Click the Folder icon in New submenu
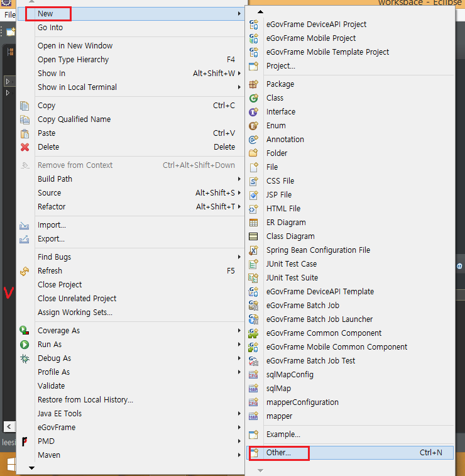This screenshot has height=476, width=465. pyautogui.click(x=254, y=153)
